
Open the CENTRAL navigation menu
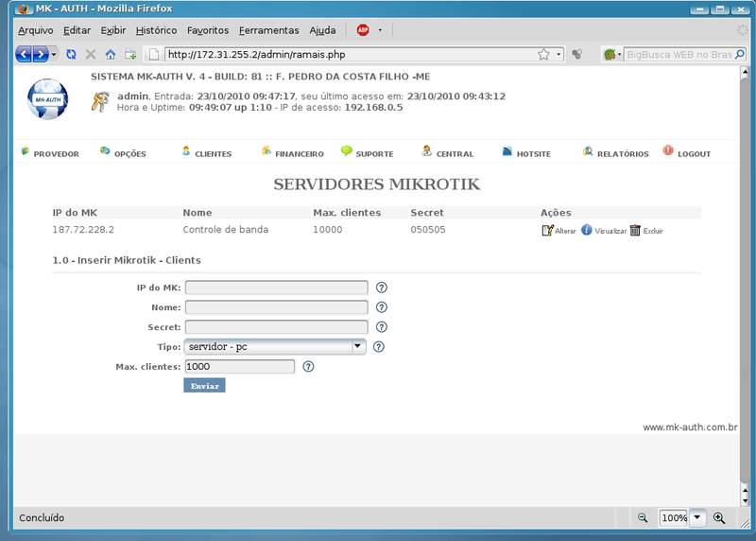click(x=447, y=153)
